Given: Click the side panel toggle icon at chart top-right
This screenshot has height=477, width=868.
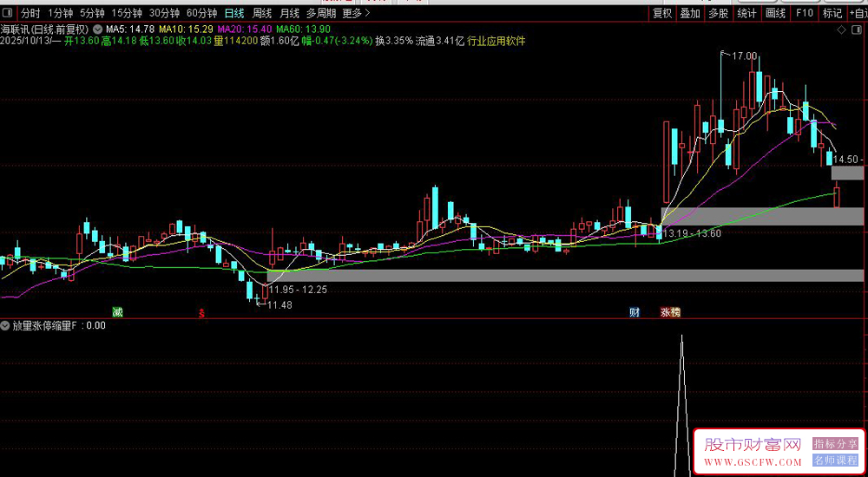Looking at the screenshot, I should (x=857, y=29).
